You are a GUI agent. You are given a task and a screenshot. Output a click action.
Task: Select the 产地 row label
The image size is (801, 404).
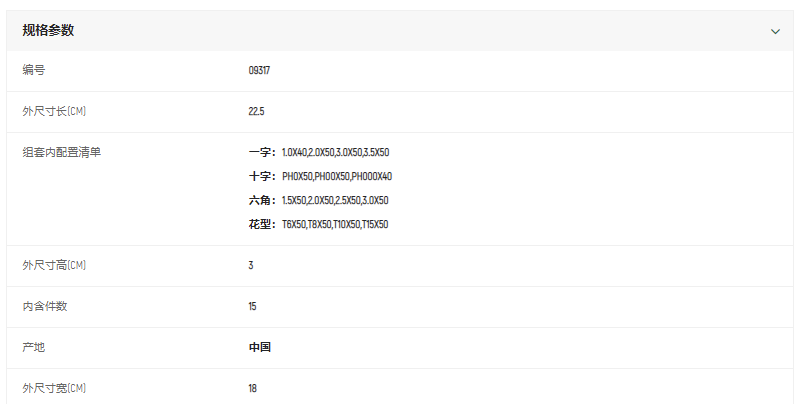pyautogui.click(x=34, y=347)
